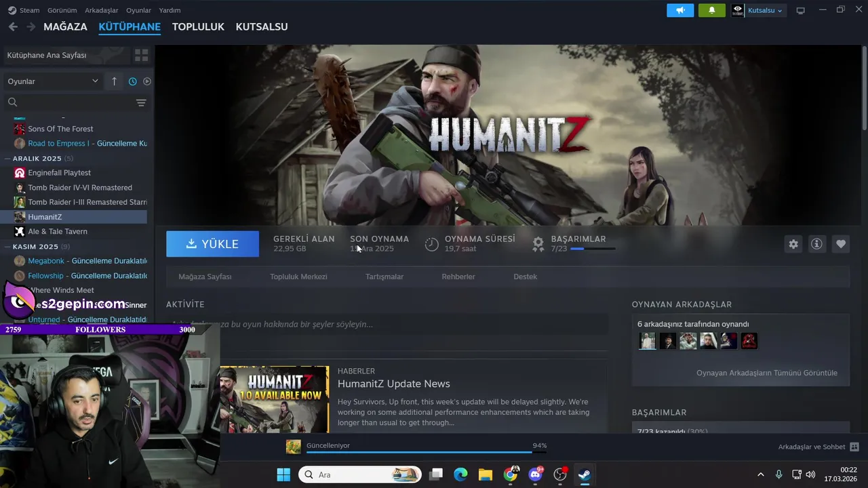The image size is (868, 488).
Task: Open the Oyunlar menu in menu bar
Action: pyautogui.click(x=139, y=10)
